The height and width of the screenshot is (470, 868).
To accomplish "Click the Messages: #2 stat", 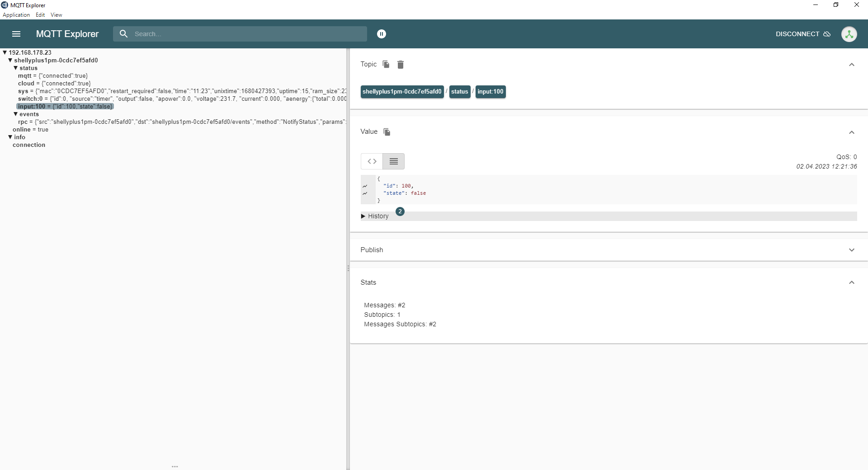I will [x=385, y=305].
